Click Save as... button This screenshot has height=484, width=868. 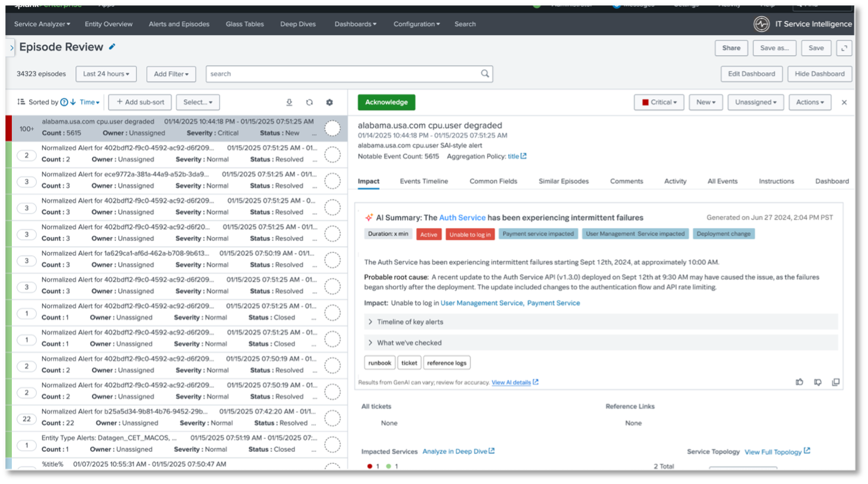point(774,48)
